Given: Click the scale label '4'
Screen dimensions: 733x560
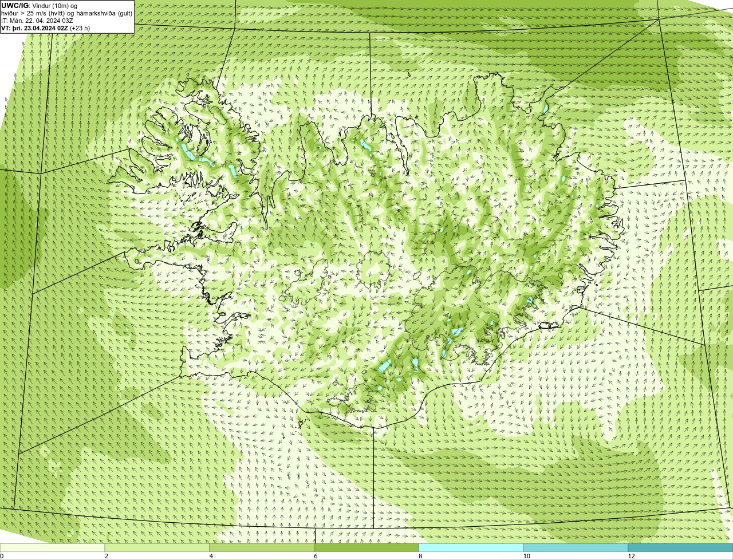Looking at the screenshot, I should (211, 556).
